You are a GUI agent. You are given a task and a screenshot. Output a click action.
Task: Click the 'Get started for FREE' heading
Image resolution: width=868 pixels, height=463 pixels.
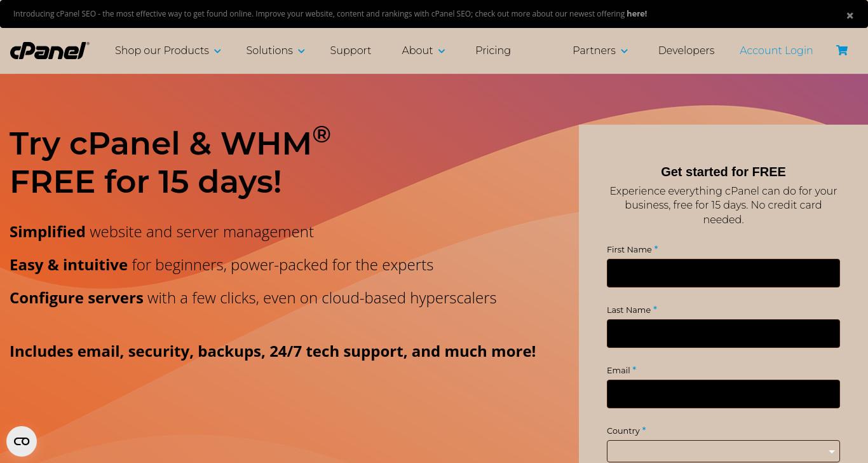pyautogui.click(x=723, y=172)
